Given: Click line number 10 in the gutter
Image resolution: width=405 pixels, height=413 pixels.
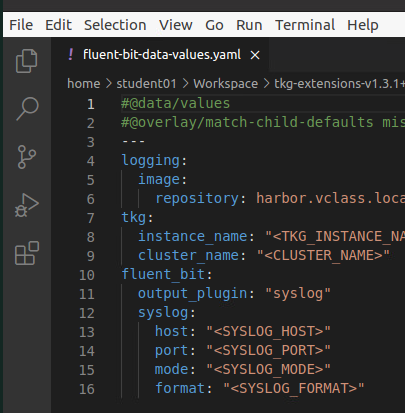Looking at the screenshot, I should [87, 275].
